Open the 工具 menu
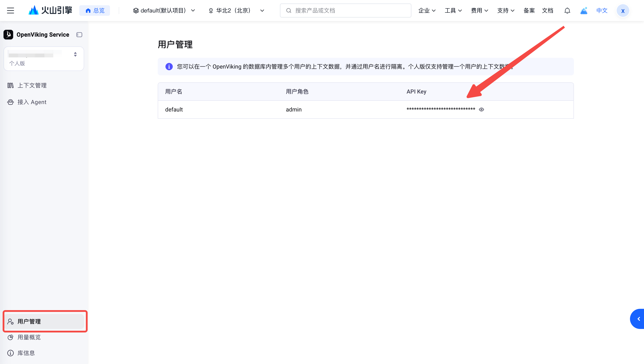Viewport: 644px width, 364px height. [453, 11]
